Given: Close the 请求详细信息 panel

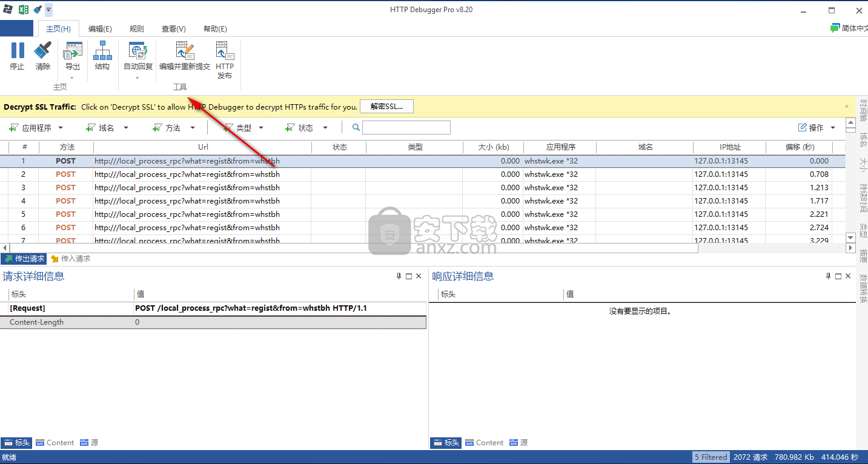Looking at the screenshot, I should point(419,276).
